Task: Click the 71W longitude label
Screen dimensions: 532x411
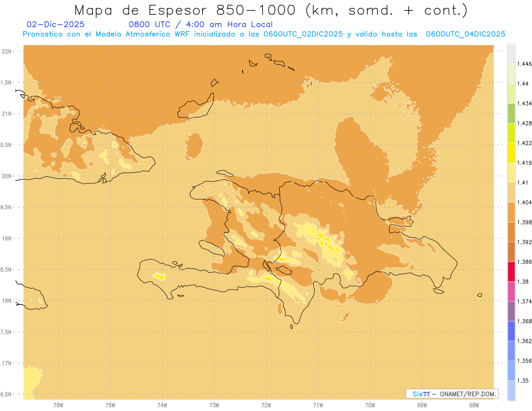Action: point(318,405)
